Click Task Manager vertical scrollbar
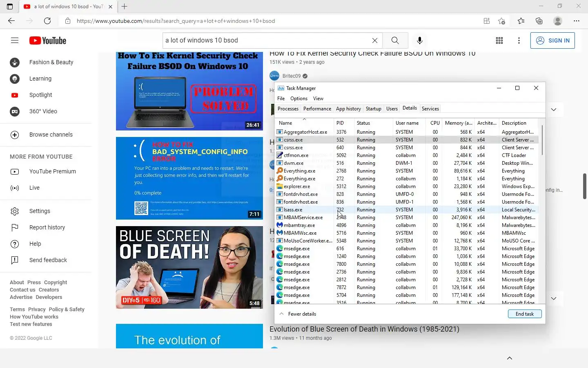The width and height of the screenshot is (588, 368). [x=542, y=140]
